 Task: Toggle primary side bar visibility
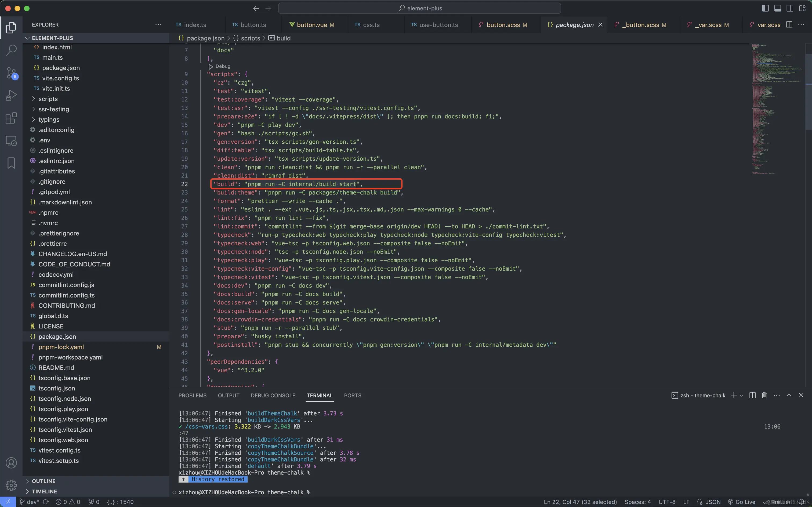tap(765, 8)
